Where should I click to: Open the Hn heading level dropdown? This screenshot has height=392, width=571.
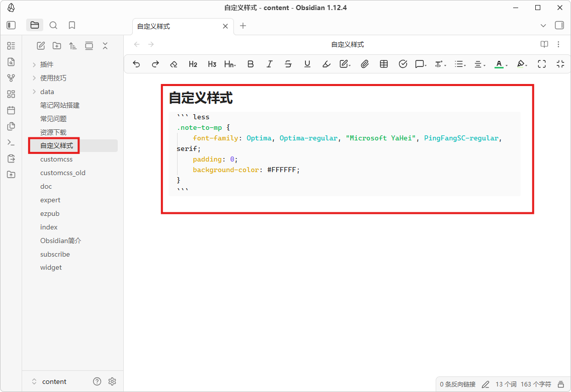click(x=230, y=64)
